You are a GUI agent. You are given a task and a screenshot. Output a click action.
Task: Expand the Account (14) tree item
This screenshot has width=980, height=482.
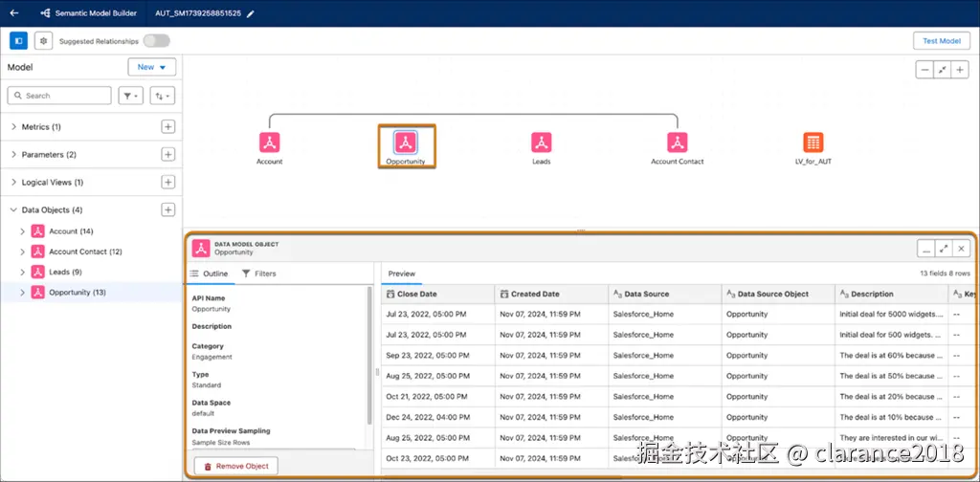23,231
